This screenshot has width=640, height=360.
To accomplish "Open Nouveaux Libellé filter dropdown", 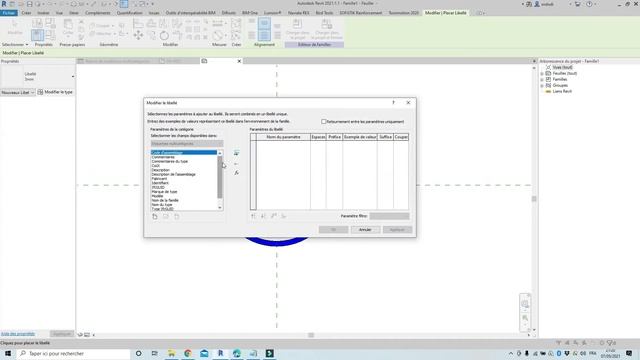I will click(18, 93).
